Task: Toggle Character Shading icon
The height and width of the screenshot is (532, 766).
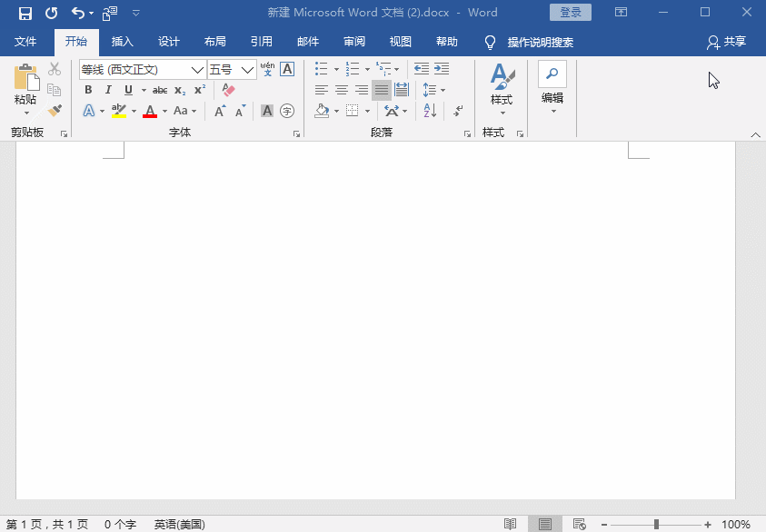Action: point(267,111)
